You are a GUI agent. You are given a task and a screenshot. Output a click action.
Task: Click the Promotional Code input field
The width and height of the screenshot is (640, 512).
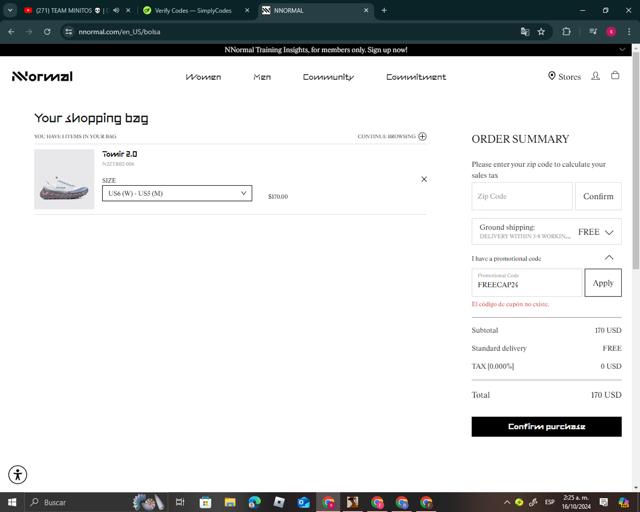click(x=527, y=283)
